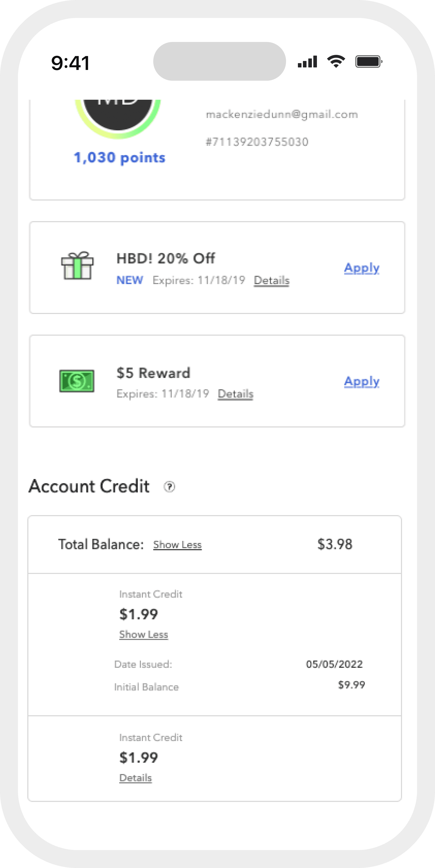The width and height of the screenshot is (435, 868).
Task: Tap the 1,030 points label
Action: pyautogui.click(x=119, y=158)
